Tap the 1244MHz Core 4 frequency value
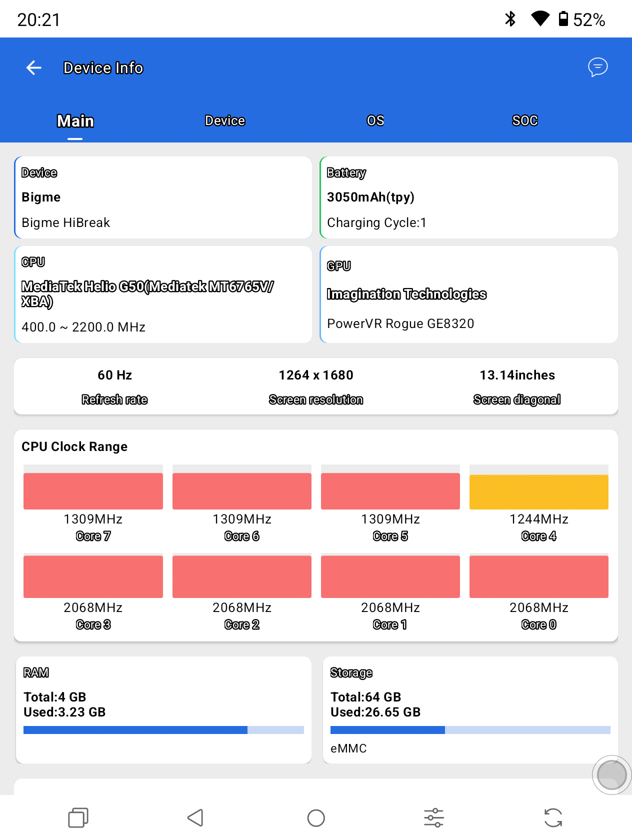Image resolution: width=632 pixels, height=840 pixels. click(x=539, y=519)
